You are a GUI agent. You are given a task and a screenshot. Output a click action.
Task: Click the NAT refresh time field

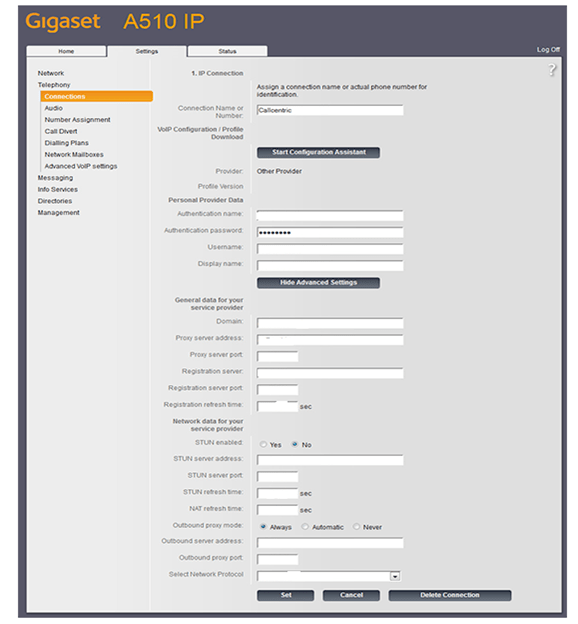[x=277, y=510]
